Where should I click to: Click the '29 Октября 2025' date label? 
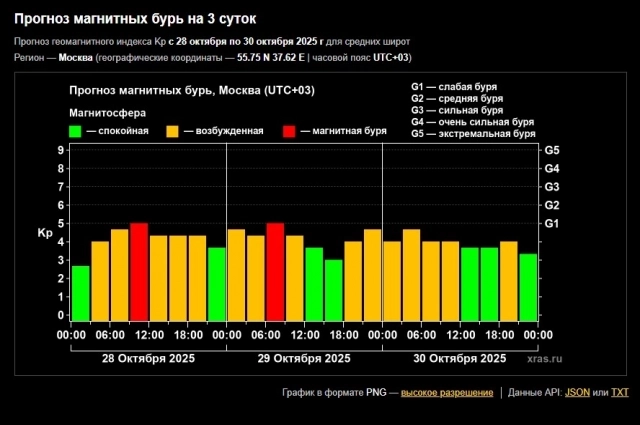coord(304,358)
